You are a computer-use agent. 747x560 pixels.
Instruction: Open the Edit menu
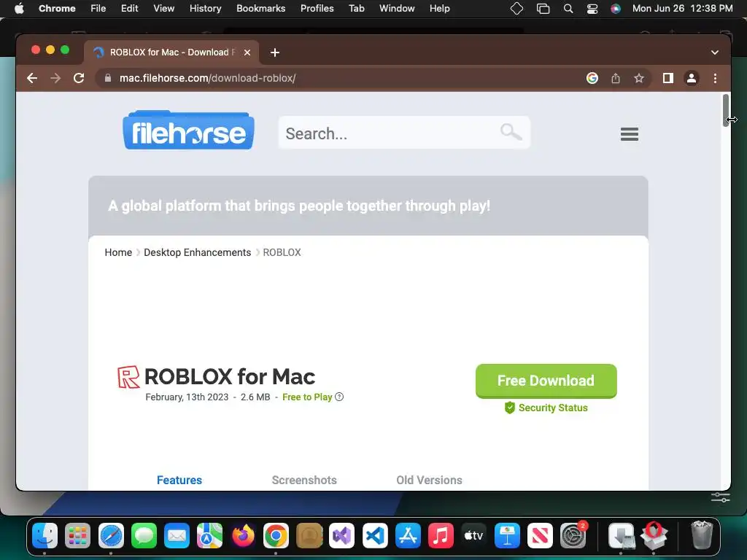point(130,9)
